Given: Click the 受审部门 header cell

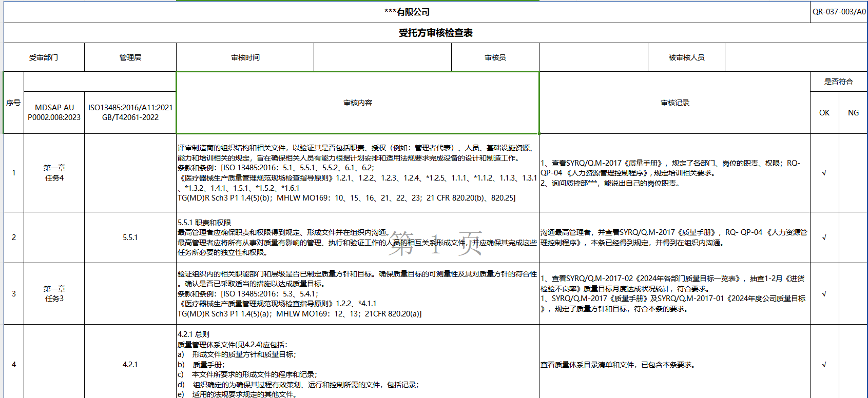Looking at the screenshot, I should point(44,57).
